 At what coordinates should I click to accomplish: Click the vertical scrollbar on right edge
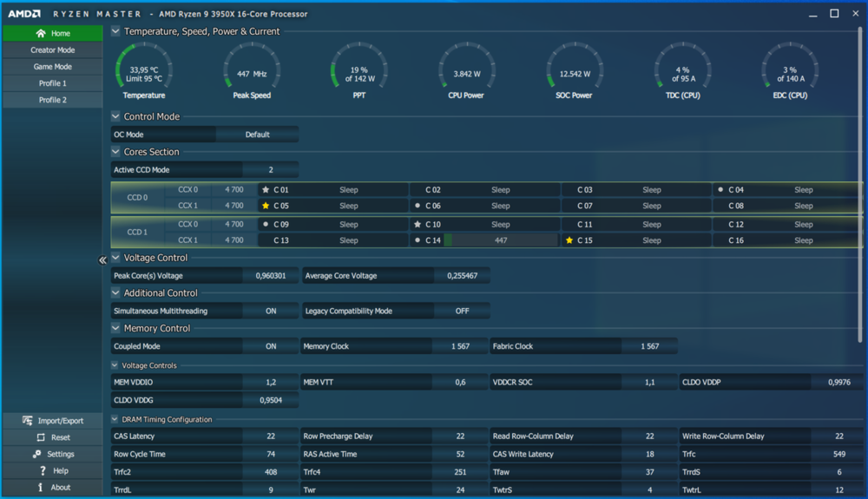(x=859, y=186)
